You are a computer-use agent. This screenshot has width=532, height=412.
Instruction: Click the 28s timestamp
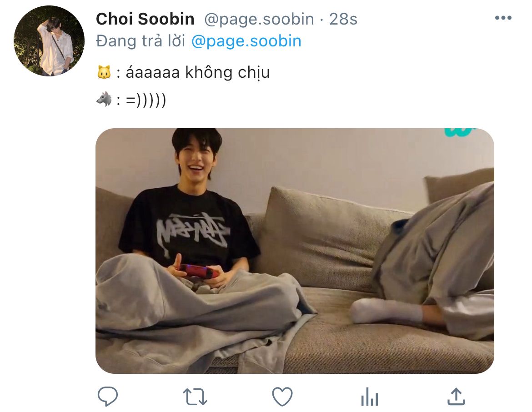click(343, 20)
